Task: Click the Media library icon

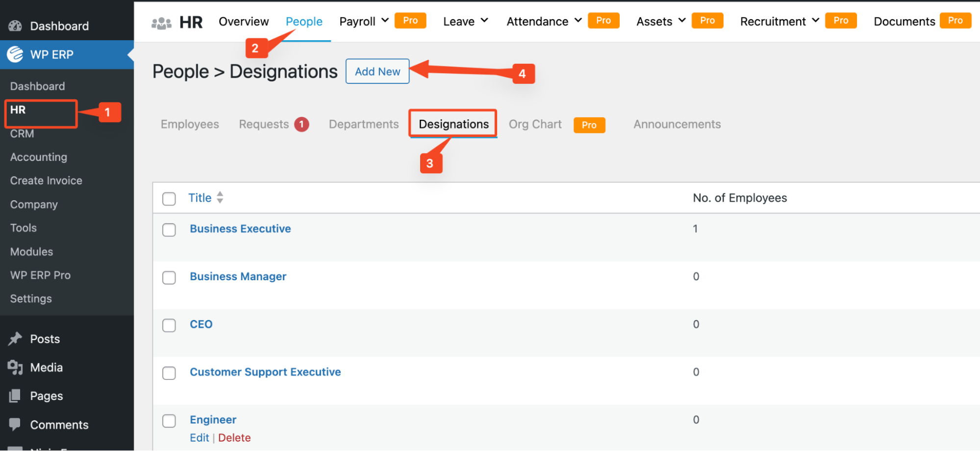Action: (x=15, y=367)
